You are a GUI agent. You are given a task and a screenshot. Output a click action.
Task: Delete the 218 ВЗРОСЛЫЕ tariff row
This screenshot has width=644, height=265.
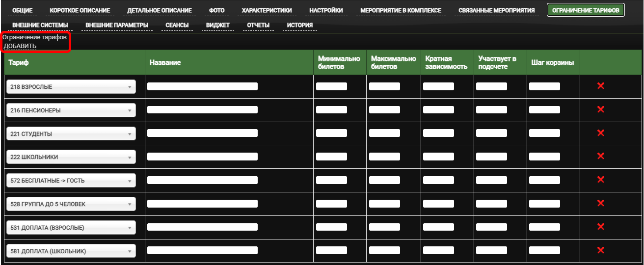600,86
